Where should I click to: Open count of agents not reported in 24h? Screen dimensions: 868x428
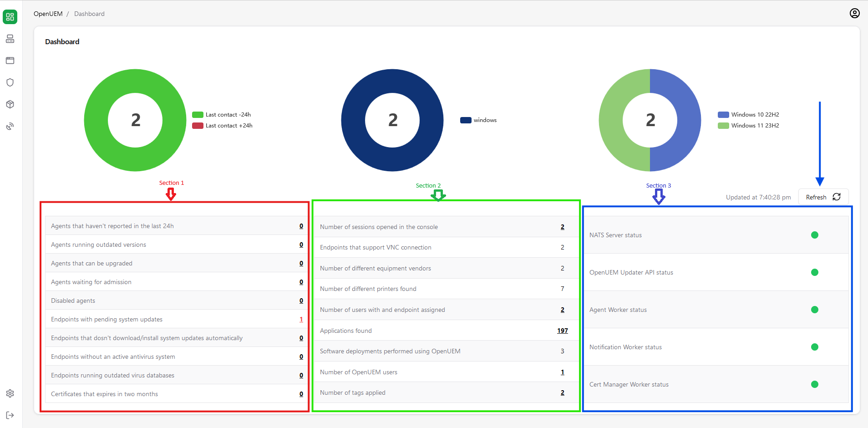(301, 226)
